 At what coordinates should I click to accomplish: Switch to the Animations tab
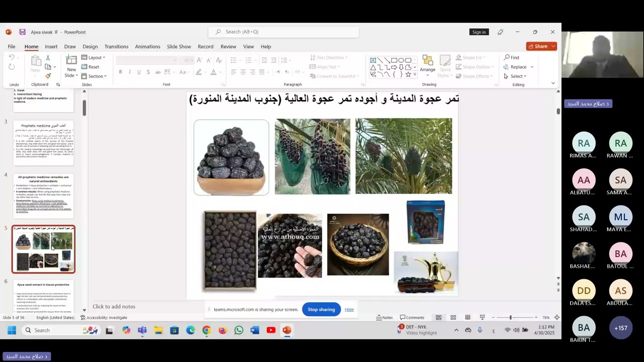tap(147, 46)
